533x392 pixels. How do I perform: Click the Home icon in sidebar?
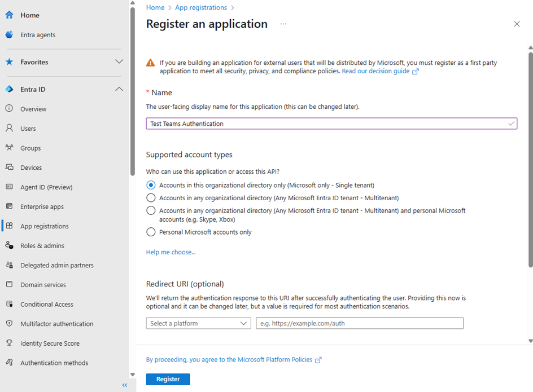9,15
